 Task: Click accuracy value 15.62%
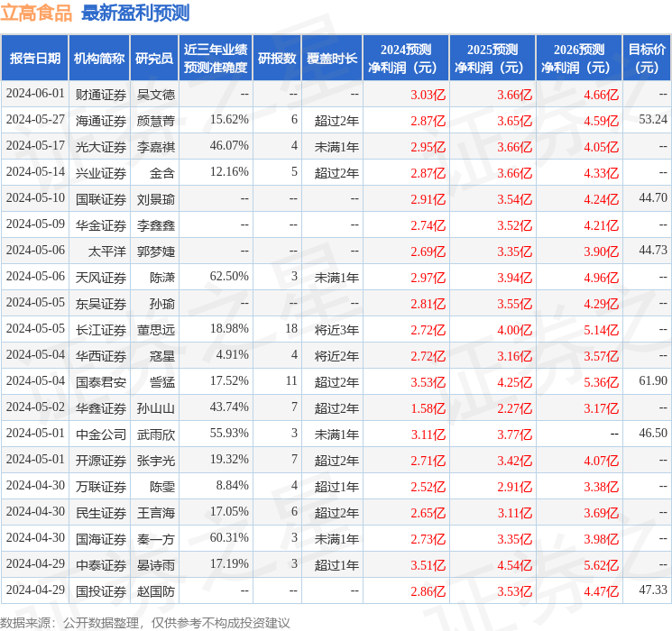[229, 120]
